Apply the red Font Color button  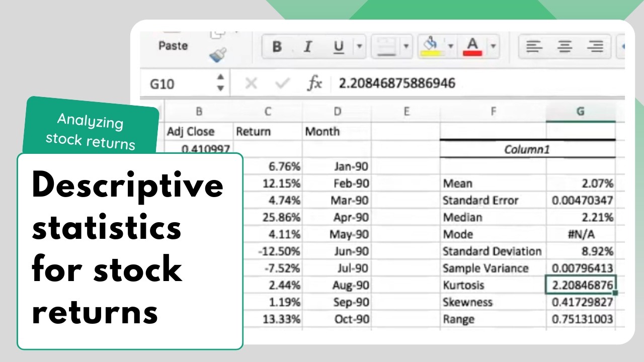(x=472, y=47)
